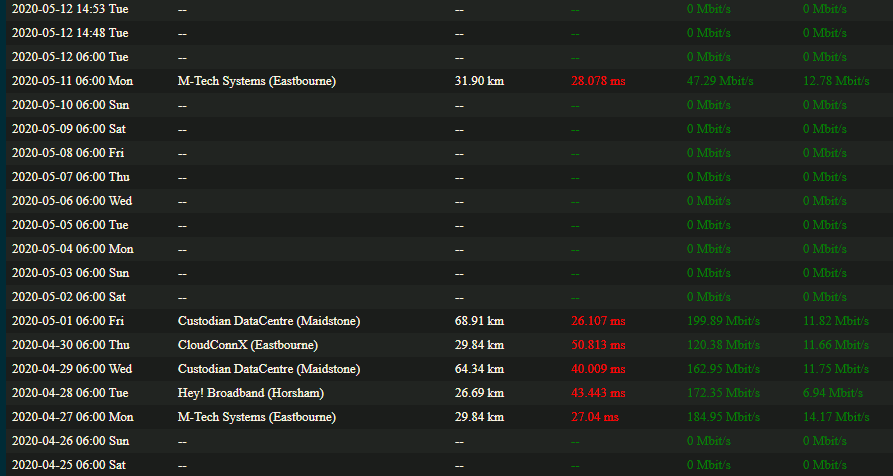Select the 29.84 km distance in the CloudConnX row
The height and width of the screenshot is (476, 893).
(x=480, y=345)
